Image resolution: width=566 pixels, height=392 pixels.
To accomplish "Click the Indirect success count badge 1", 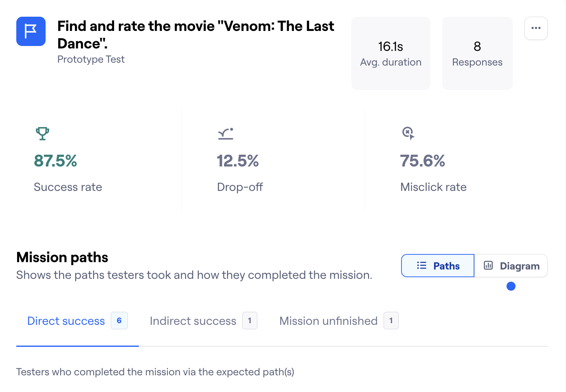I will click(250, 321).
